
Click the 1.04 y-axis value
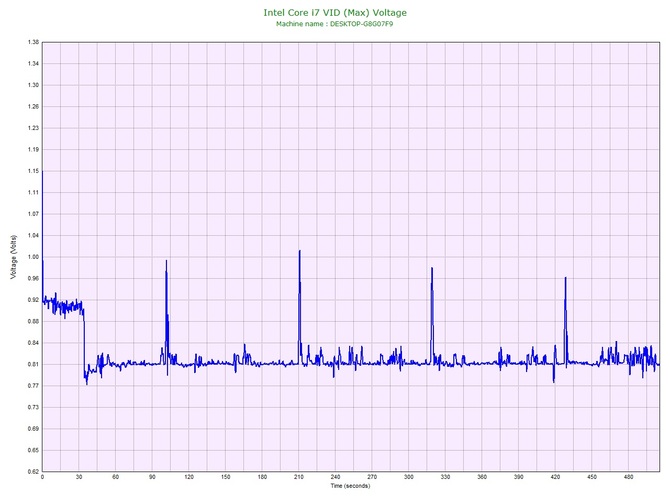(x=33, y=235)
